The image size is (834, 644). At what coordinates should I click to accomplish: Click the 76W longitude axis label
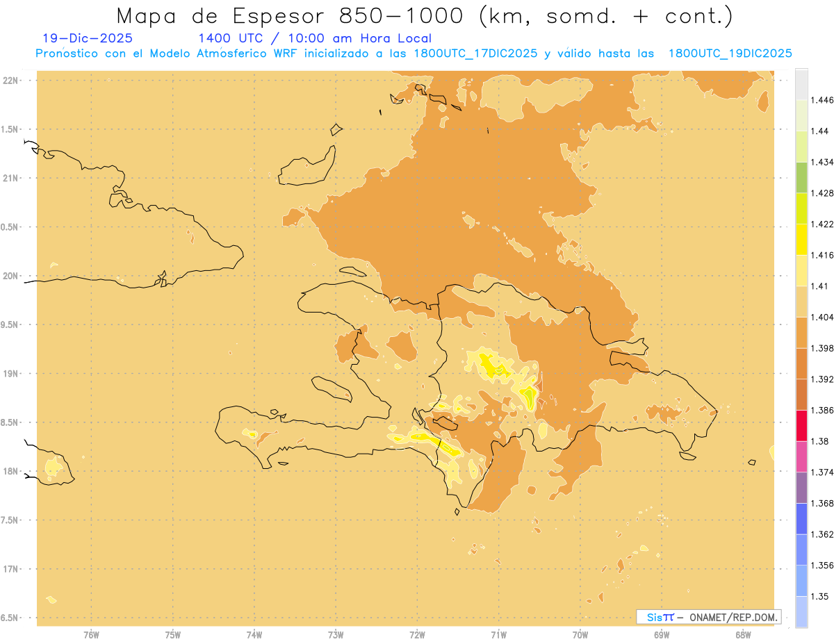(91, 636)
